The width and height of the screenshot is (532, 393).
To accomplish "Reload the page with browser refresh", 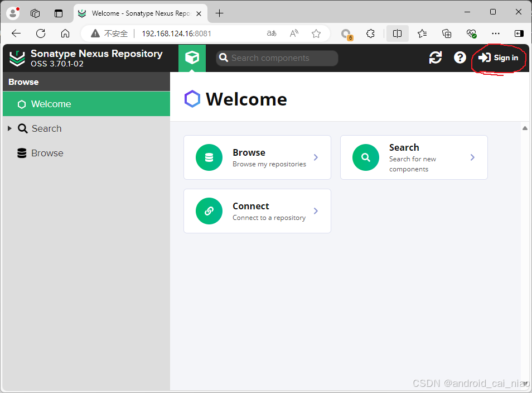I will click(41, 33).
